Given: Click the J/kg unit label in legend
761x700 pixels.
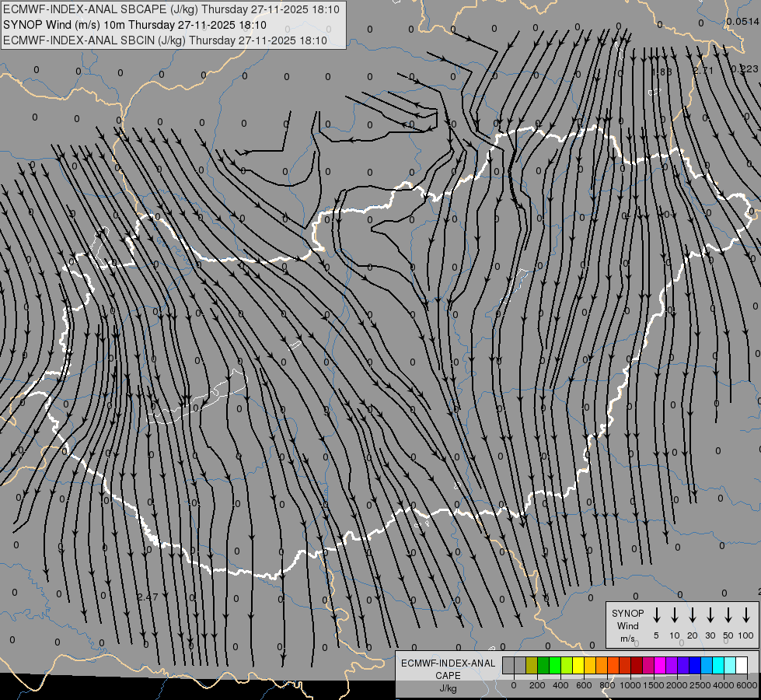Looking at the screenshot, I should pyautogui.click(x=448, y=688).
